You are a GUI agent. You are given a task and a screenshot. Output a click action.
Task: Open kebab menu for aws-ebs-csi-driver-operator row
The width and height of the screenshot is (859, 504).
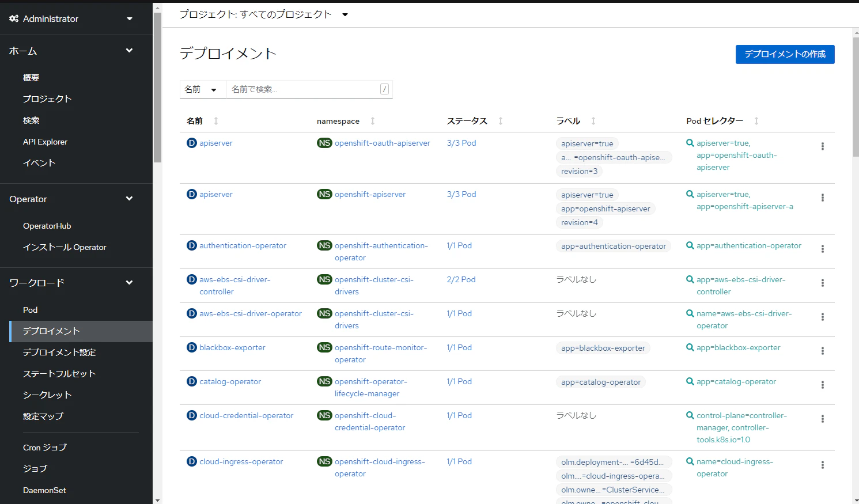click(x=822, y=317)
